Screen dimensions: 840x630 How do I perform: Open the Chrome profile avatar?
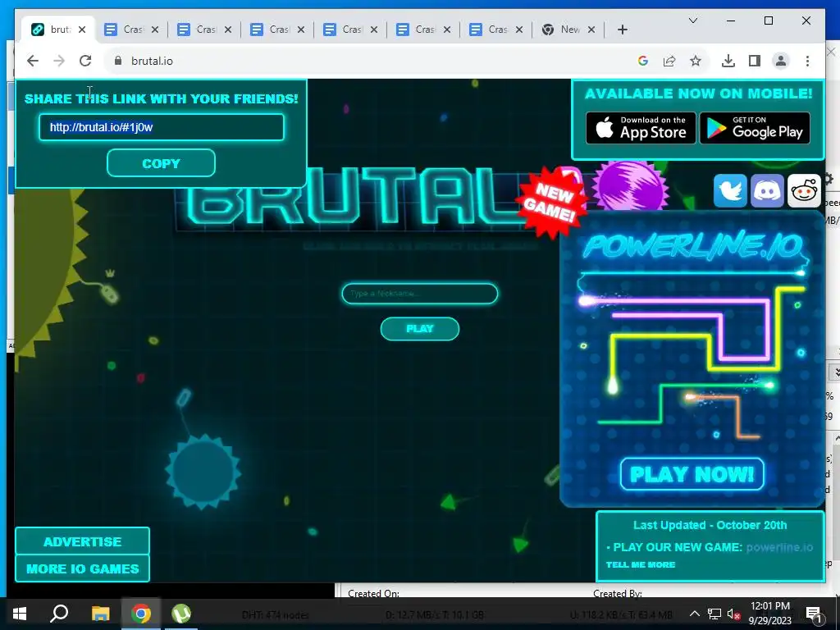coord(781,61)
